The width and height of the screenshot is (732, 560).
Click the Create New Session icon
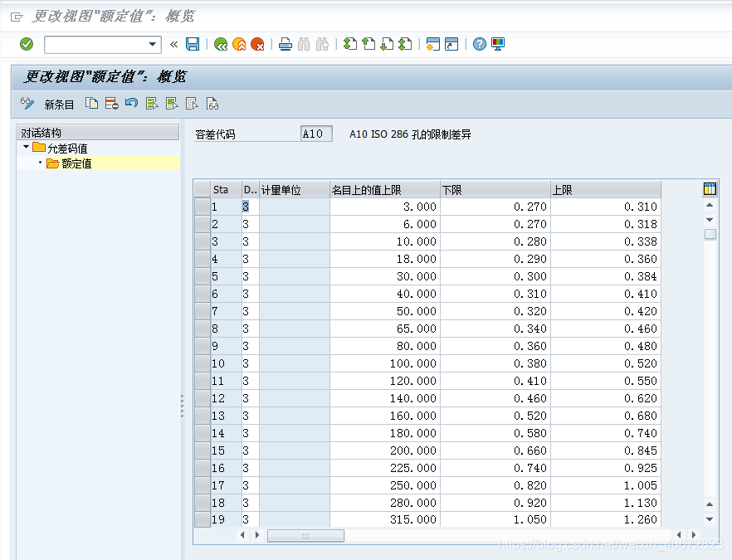pyautogui.click(x=432, y=44)
